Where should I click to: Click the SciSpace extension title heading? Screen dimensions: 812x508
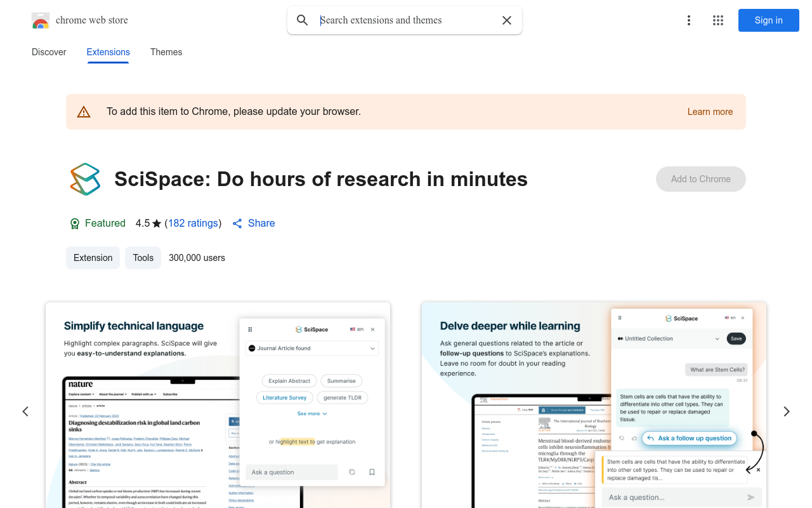(321, 179)
